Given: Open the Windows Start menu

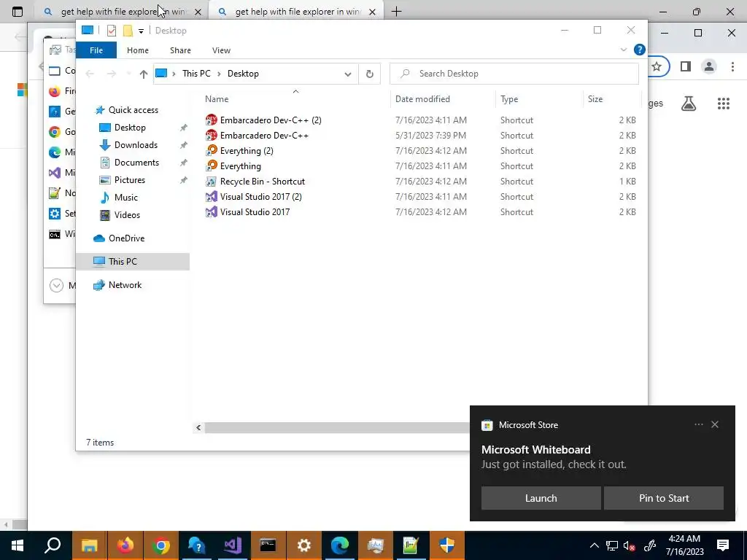Looking at the screenshot, I should click(x=18, y=545).
